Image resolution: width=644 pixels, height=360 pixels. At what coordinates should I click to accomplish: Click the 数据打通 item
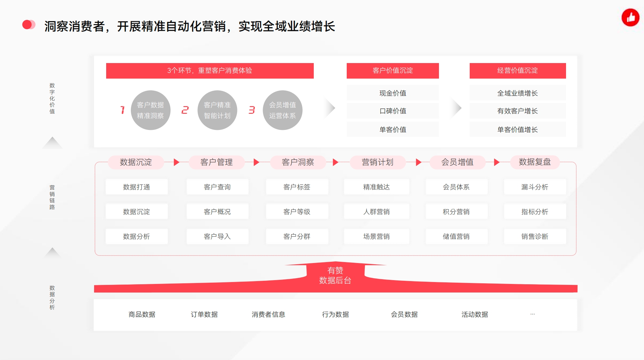click(x=137, y=187)
